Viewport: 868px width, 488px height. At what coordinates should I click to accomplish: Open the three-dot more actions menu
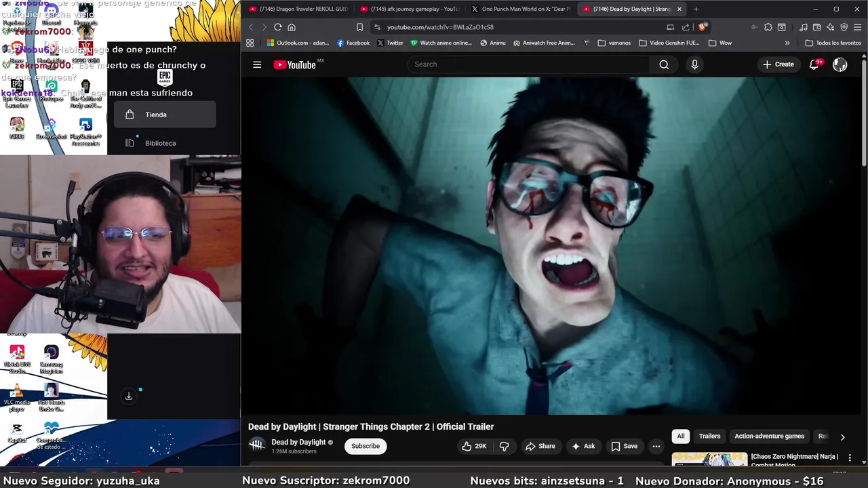click(x=656, y=446)
